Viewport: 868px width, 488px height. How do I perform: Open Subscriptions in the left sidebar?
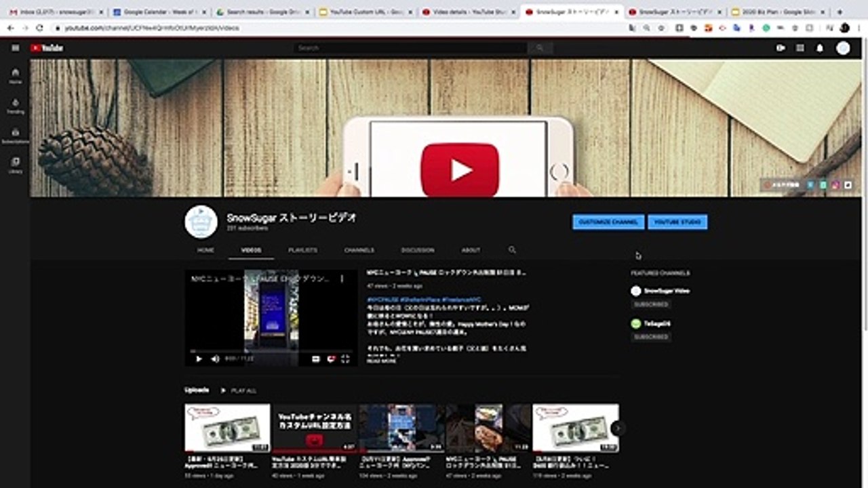15,136
